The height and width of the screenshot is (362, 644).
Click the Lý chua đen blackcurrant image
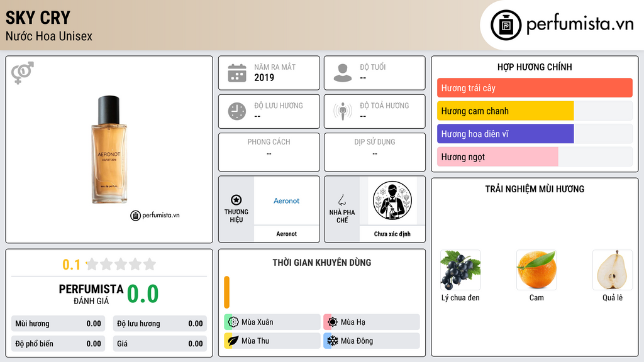pyautogui.click(x=460, y=270)
